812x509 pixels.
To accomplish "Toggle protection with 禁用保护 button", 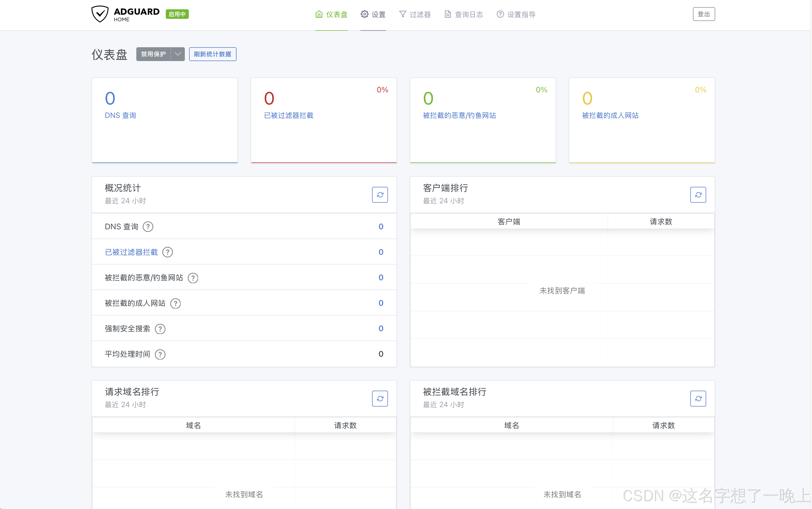I will [x=153, y=54].
